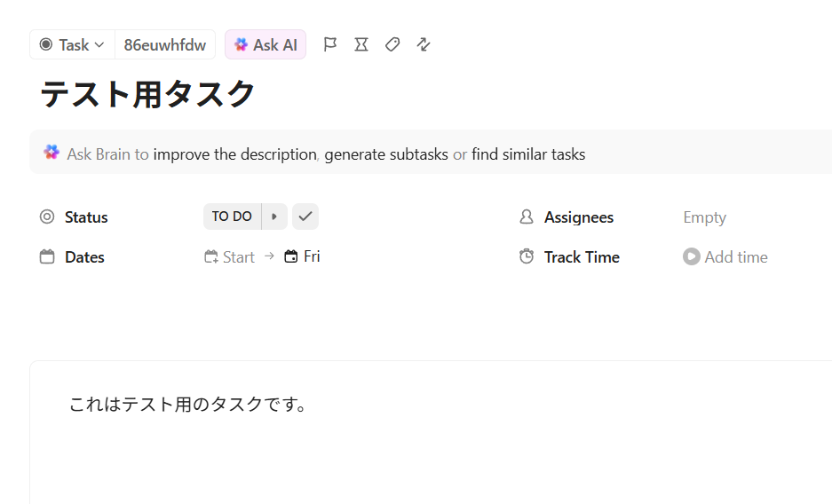Edit the task title テスト用タスク
Image resolution: width=832 pixels, height=504 pixels.
pyautogui.click(x=148, y=94)
